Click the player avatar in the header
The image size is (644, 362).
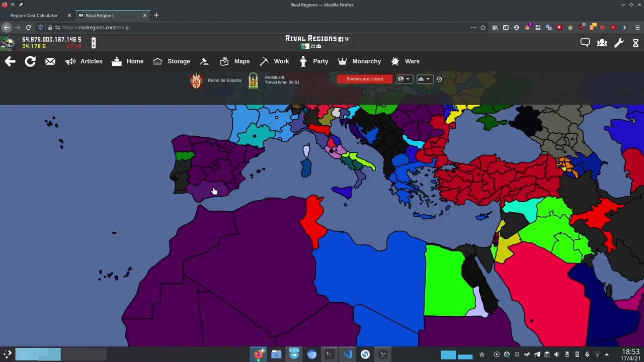click(x=7, y=43)
